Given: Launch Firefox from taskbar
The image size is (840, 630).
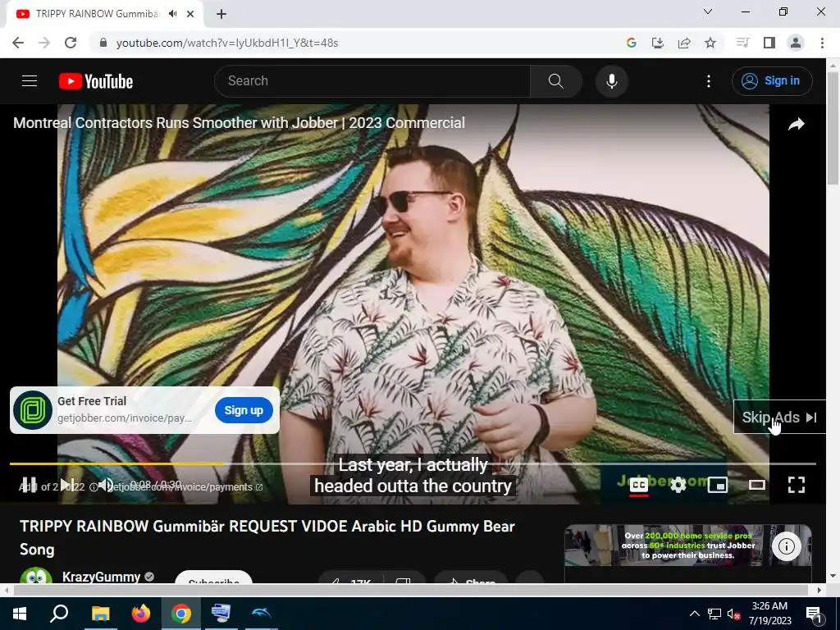Looking at the screenshot, I should point(140,614).
